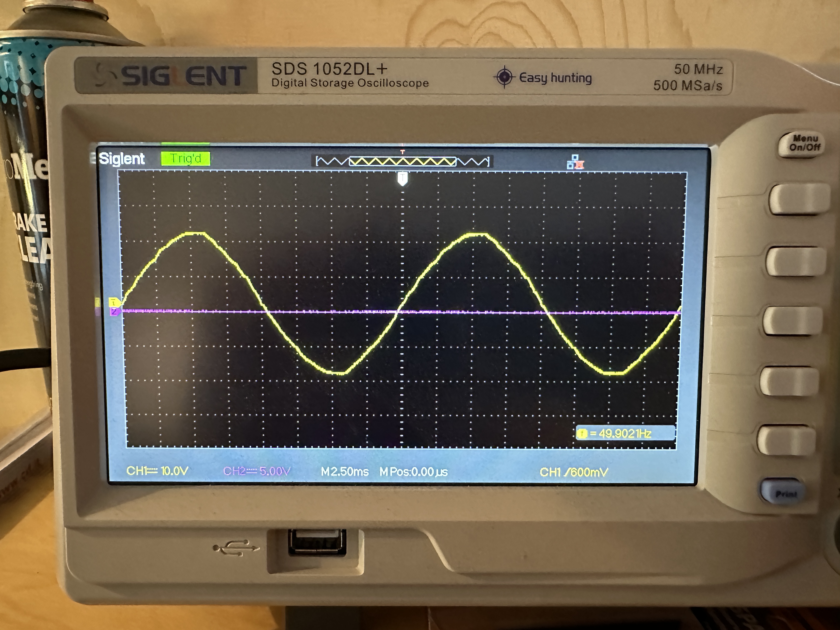Click the USB symbol next to port
Screen dimensions: 840x630
[236, 547]
